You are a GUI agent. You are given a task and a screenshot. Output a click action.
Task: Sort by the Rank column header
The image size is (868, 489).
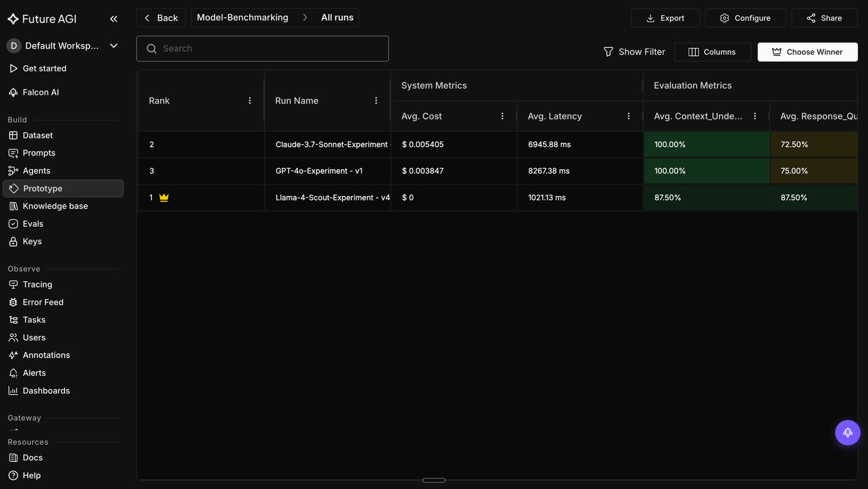159,100
